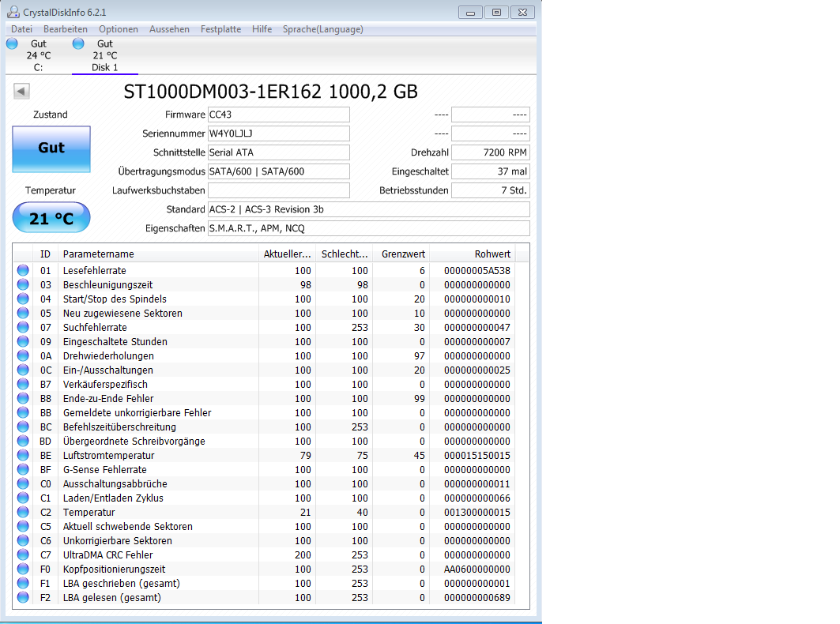The image size is (840, 624).
Task: Click status icon for Aktuell schwebende Sektoren
Action: [x=23, y=526]
